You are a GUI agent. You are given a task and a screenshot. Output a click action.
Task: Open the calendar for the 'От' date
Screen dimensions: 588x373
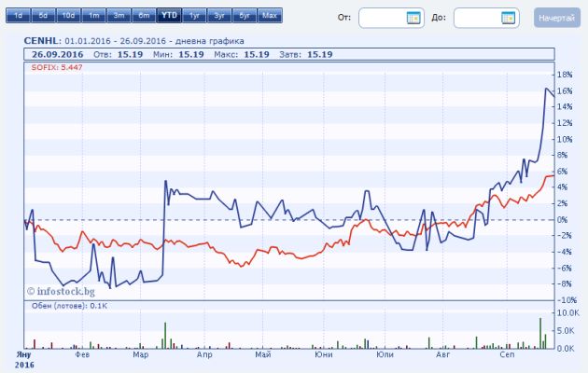tap(413, 18)
